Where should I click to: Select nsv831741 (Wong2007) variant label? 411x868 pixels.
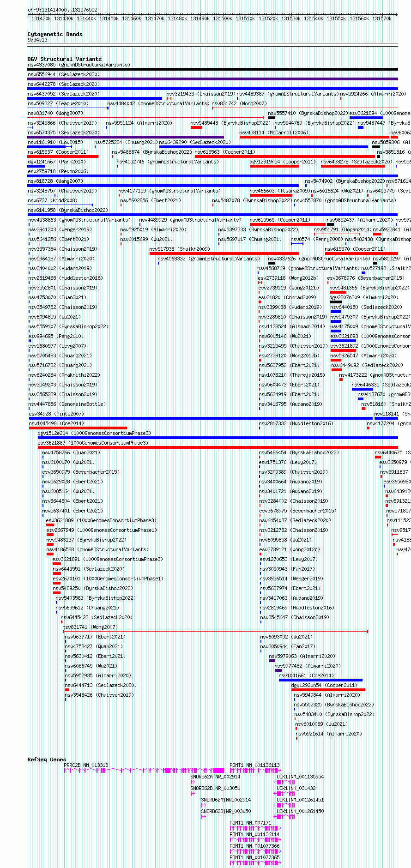click(90, 627)
